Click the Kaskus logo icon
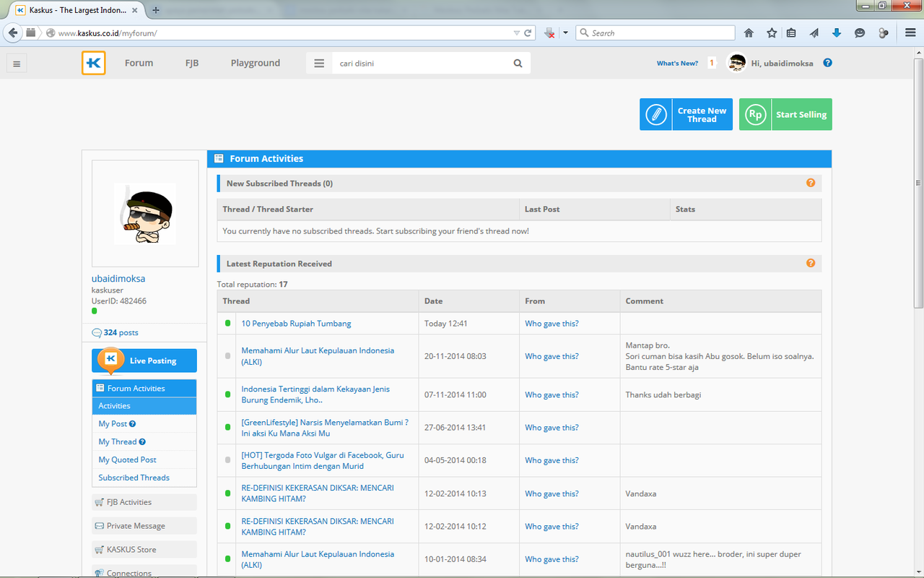924x578 pixels. 94,63
